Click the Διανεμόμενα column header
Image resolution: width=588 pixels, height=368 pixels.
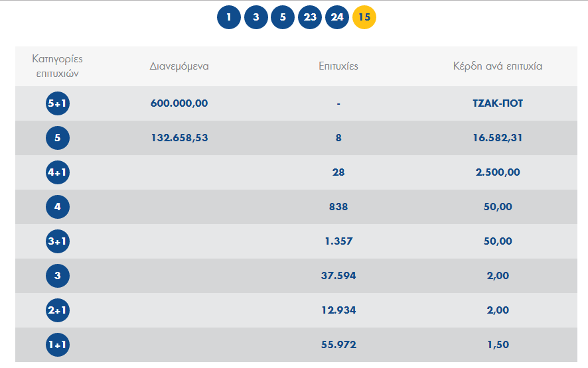[179, 66]
